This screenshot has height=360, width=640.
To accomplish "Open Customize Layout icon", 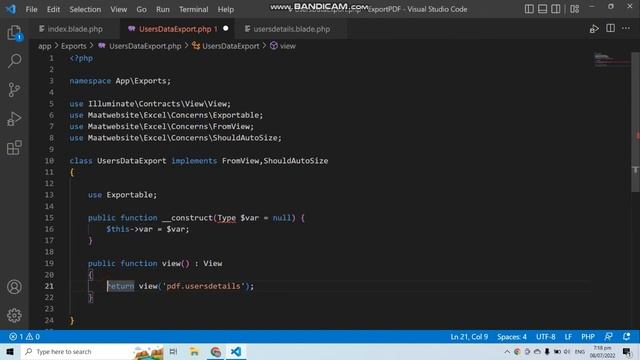I will 574,9.
